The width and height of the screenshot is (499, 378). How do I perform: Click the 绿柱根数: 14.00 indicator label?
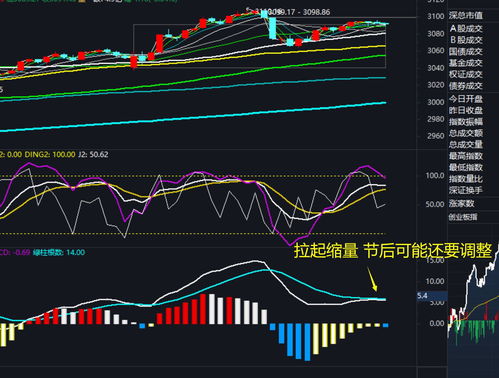pos(59,252)
